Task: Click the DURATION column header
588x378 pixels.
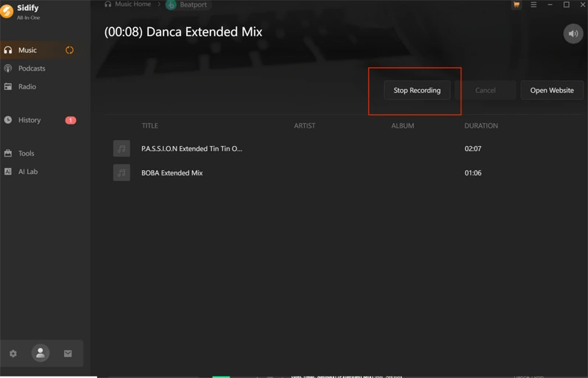Action: tap(481, 126)
